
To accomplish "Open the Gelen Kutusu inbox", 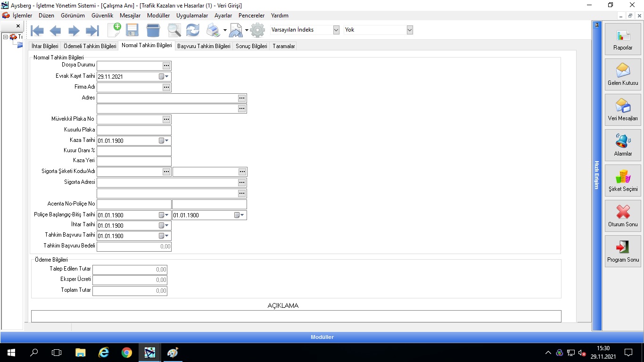I will pos(623,74).
